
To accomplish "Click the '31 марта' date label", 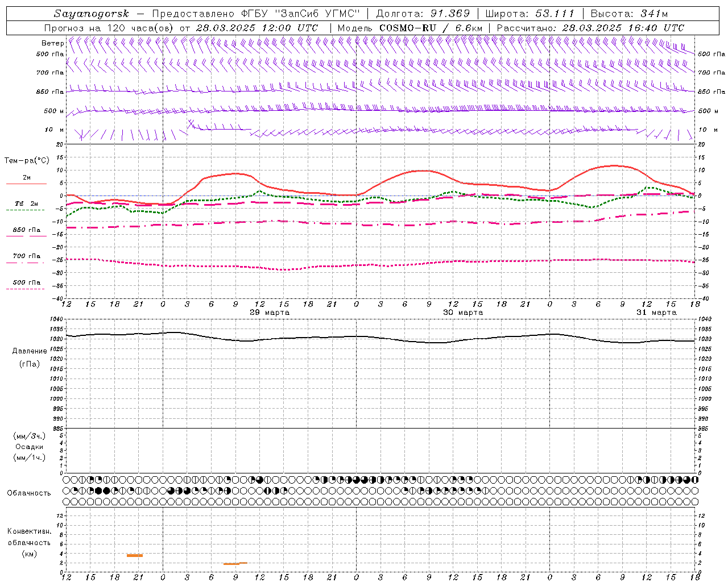I will pyautogui.click(x=656, y=313).
